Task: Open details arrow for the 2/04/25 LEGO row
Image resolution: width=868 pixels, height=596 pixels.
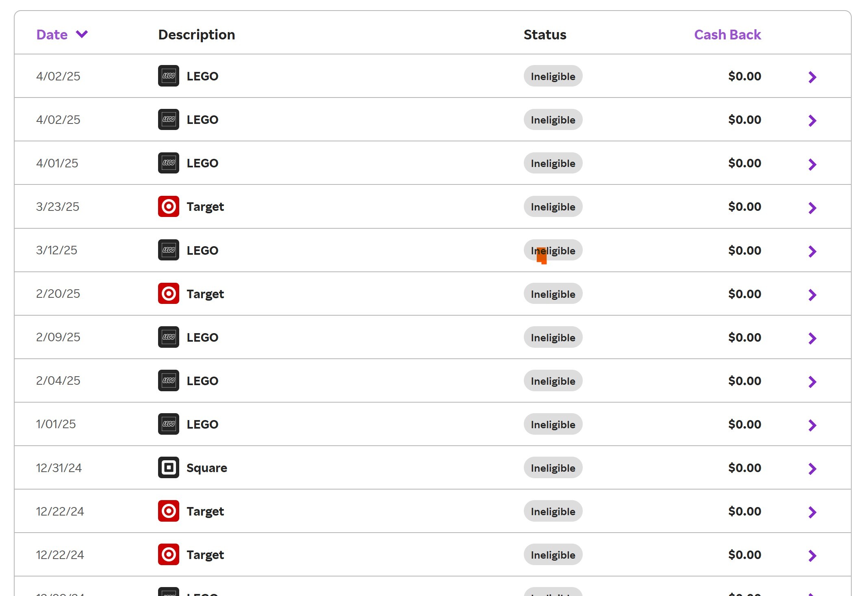Action: (x=812, y=381)
